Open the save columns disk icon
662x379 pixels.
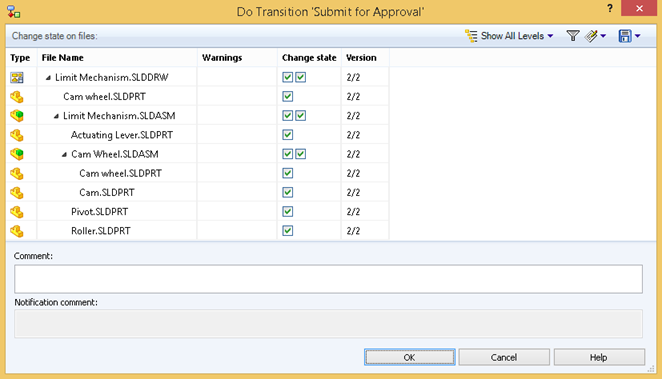point(625,36)
